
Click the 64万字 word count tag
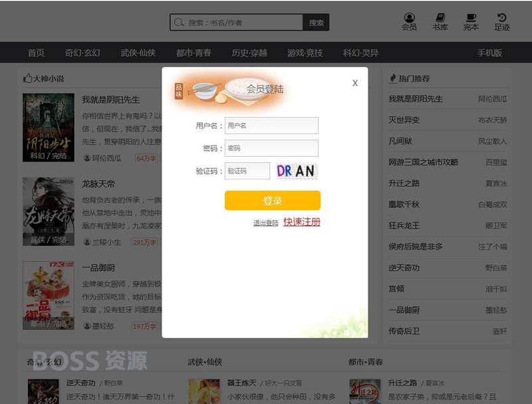(146, 158)
